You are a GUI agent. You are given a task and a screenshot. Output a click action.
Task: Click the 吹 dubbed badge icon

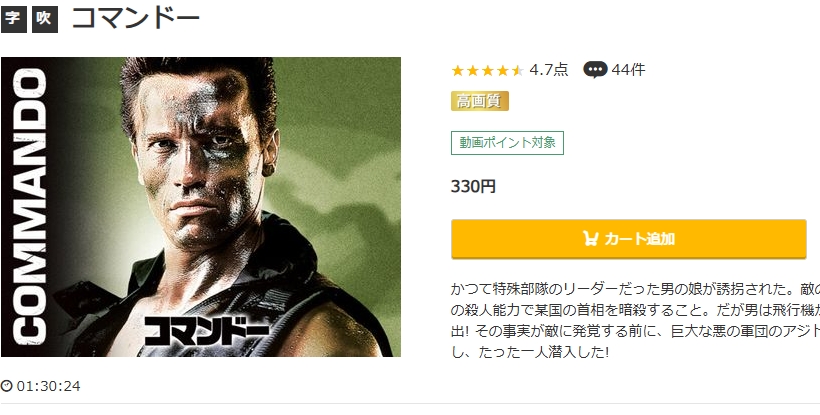[x=45, y=20]
